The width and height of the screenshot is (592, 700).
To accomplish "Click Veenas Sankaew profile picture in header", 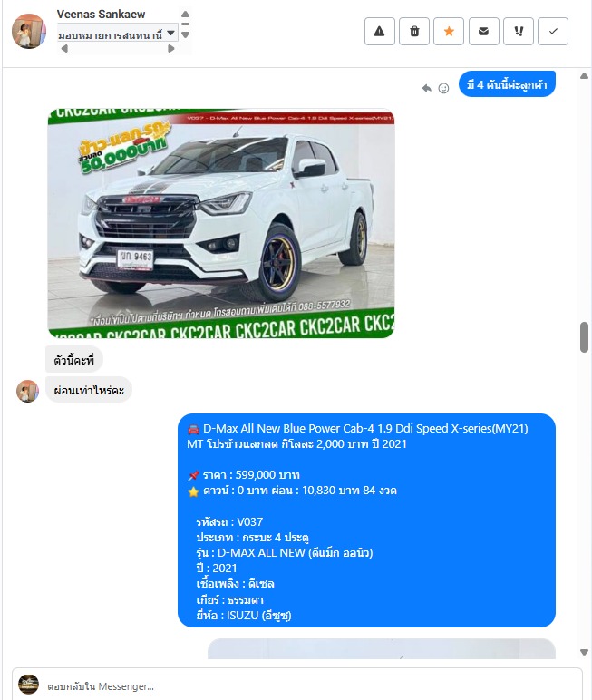I will [29, 31].
